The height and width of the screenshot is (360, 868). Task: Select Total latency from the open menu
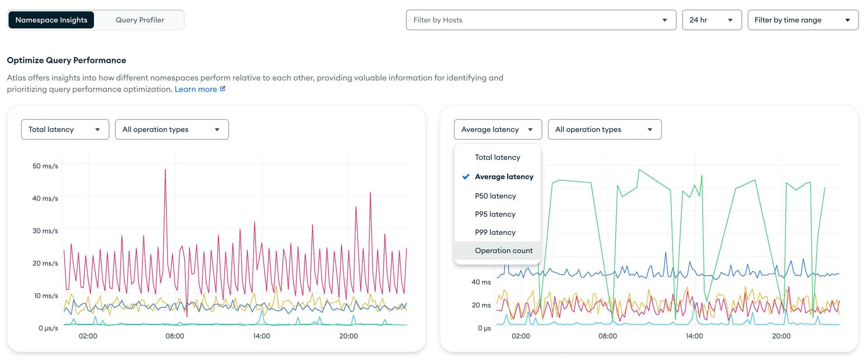[x=497, y=157]
